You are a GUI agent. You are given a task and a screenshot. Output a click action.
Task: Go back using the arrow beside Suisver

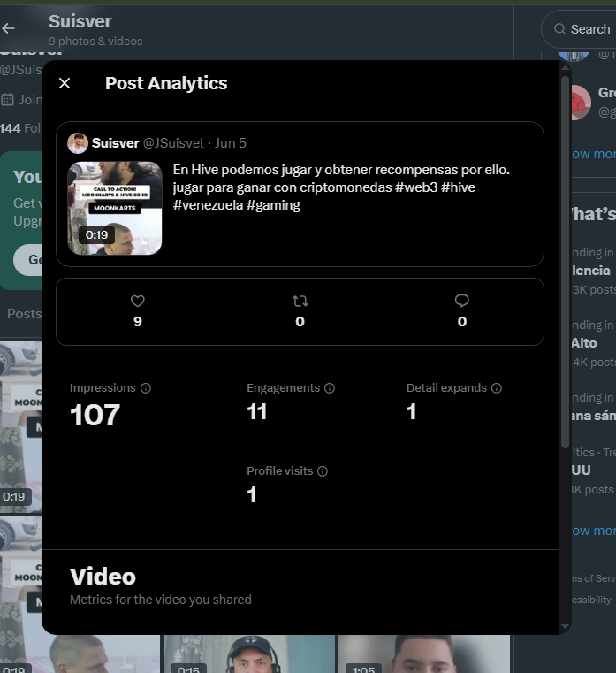coord(8,29)
